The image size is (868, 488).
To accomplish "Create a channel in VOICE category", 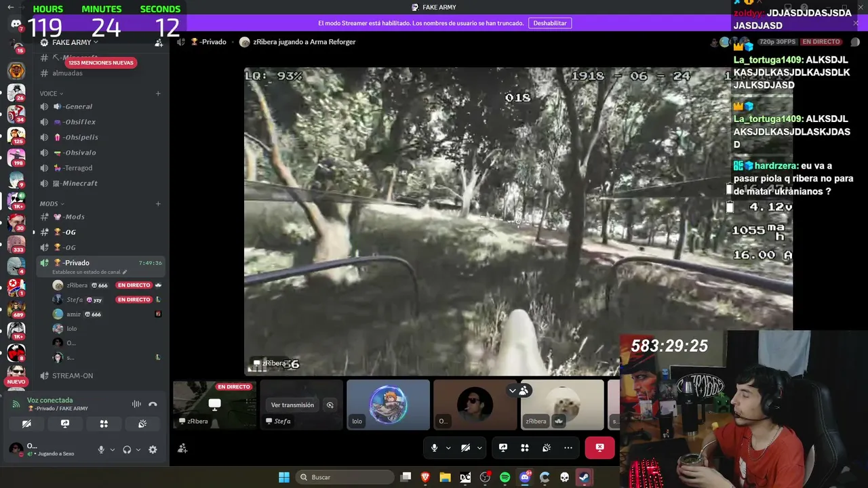I will pos(158,94).
